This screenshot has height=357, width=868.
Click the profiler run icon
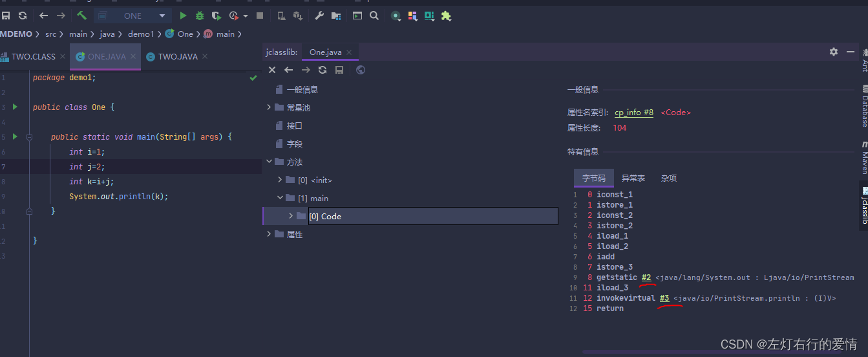(x=234, y=16)
